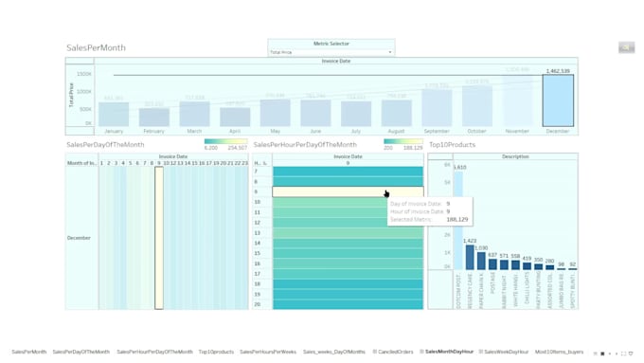Click the ASSORTED COL bar labeled 280
Viewport: 644px width, 363px height.
pyautogui.click(x=549, y=267)
